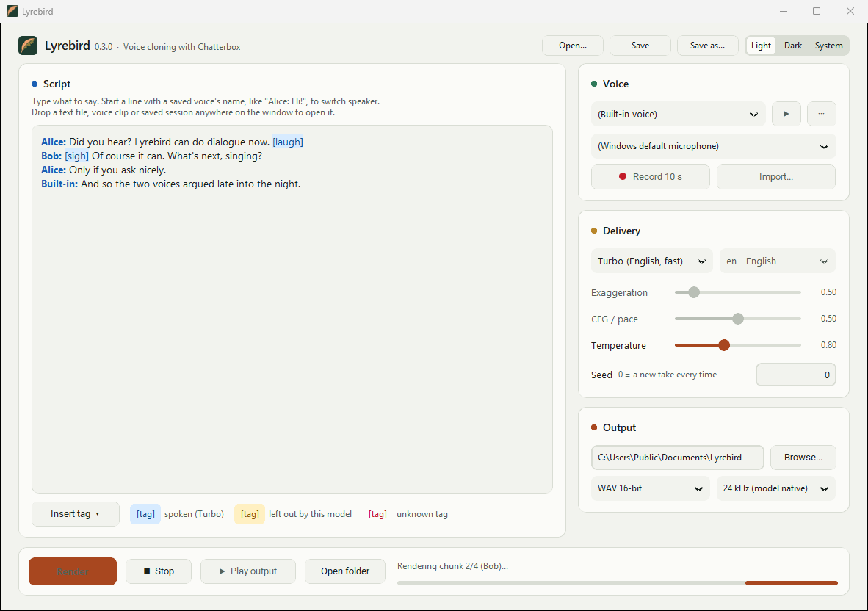
Task: Start Record 10 s
Action: tap(651, 177)
